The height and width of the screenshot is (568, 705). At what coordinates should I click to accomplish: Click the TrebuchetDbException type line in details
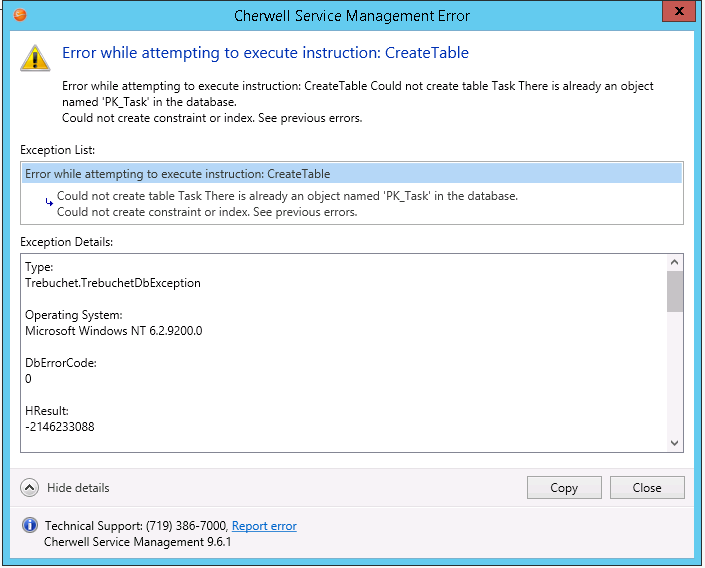click(112, 283)
